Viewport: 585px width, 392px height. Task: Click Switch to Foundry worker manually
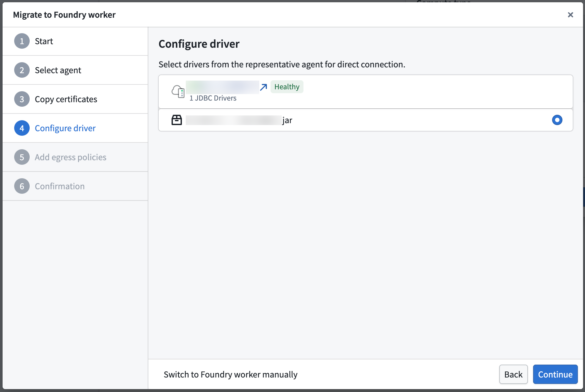(x=231, y=375)
